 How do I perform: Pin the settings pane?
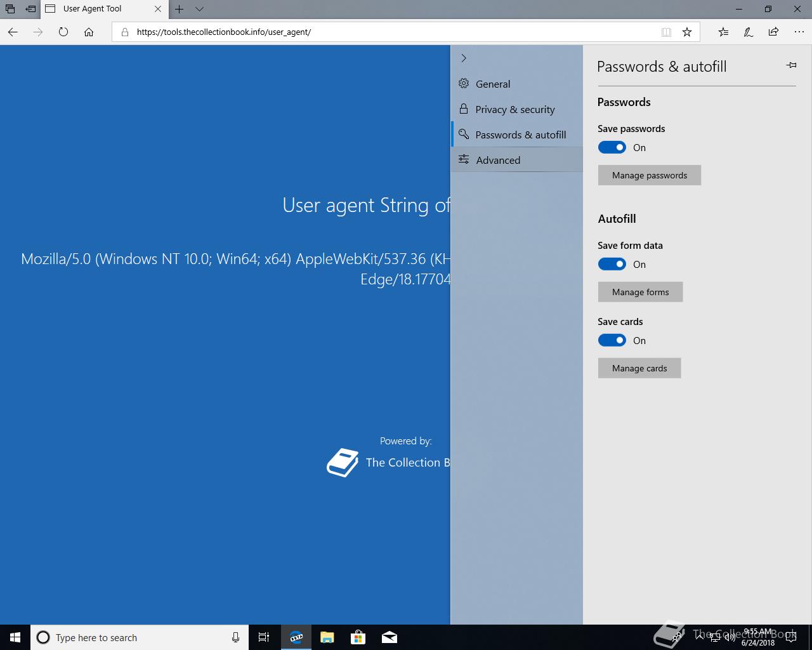pyautogui.click(x=791, y=65)
